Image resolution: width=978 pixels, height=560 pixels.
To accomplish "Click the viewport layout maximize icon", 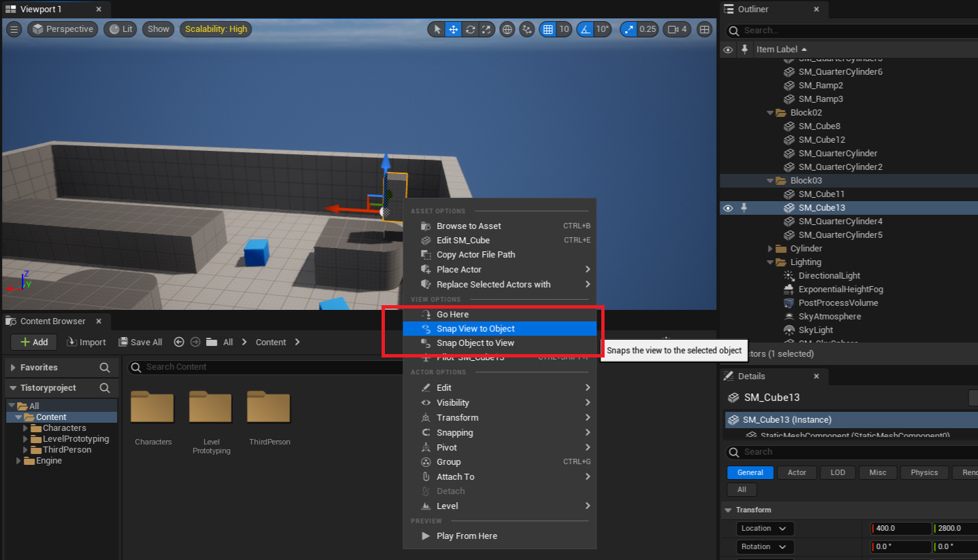I will pyautogui.click(x=705, y=29).
